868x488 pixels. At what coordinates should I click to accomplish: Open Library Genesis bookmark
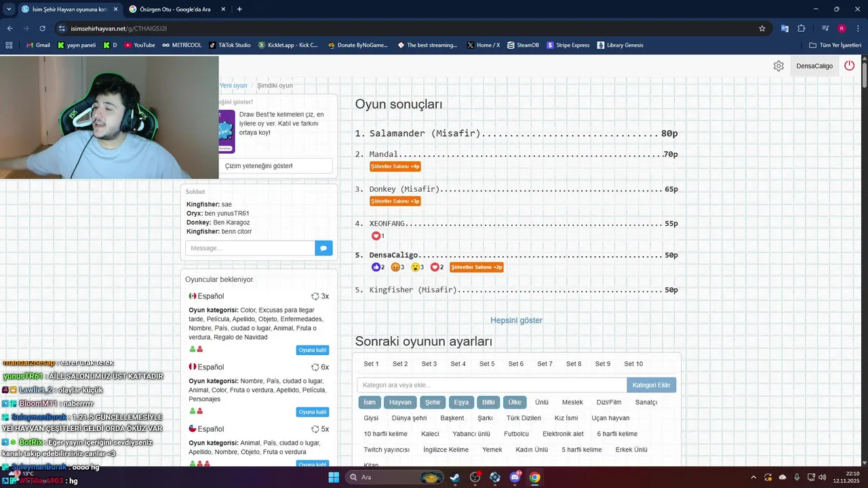(620, 45)
